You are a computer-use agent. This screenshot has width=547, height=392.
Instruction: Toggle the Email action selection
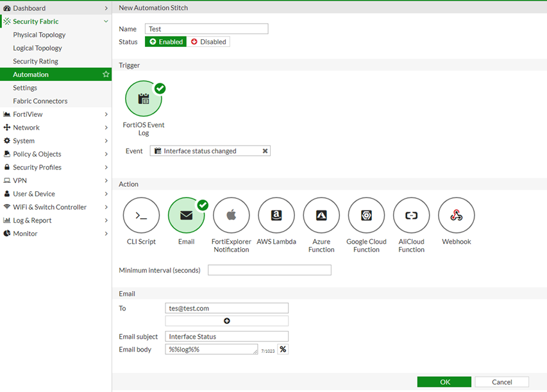(x=186, y=216)
